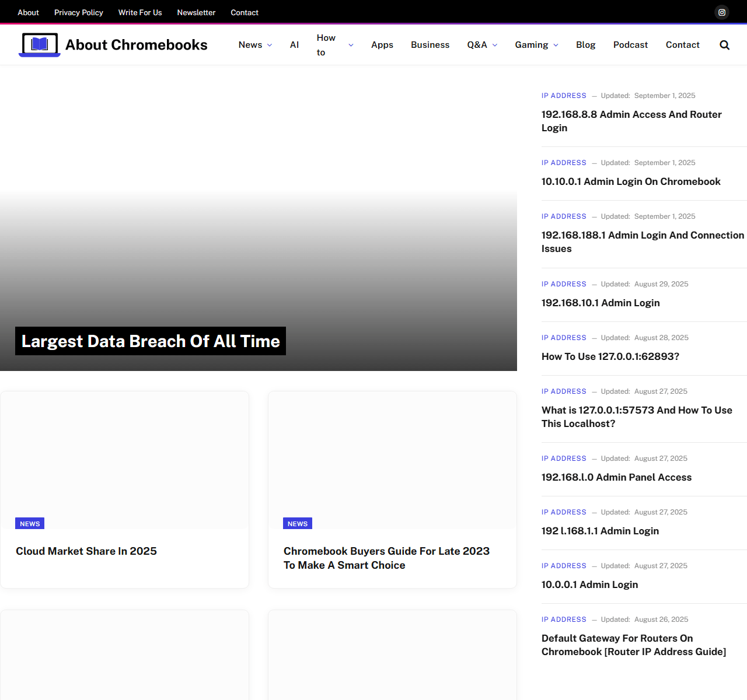Open the Newsletter link in top bar
Image resolution: width=747 pixels, height=700 pixels.
coord(196,12)
